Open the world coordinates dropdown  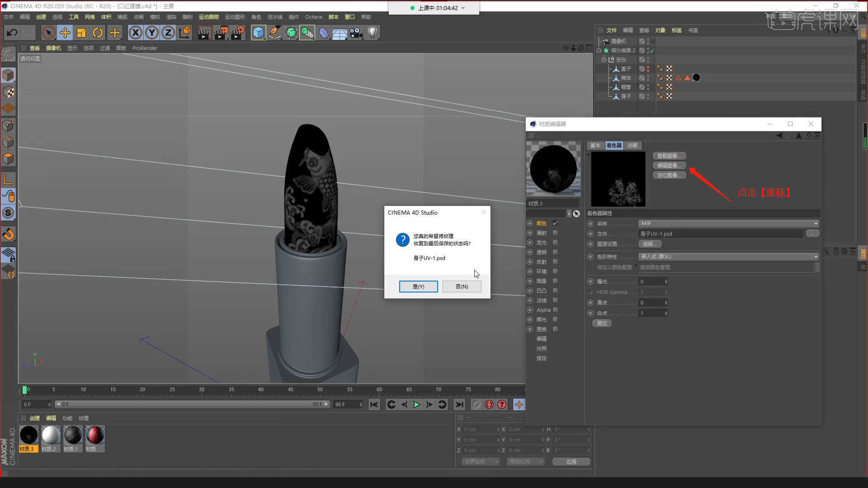click(481, 462)
